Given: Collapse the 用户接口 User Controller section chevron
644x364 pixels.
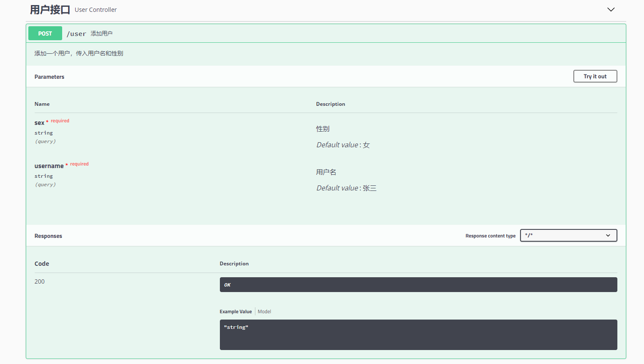Looking at the screenshot, I should [x=611, y=10].
